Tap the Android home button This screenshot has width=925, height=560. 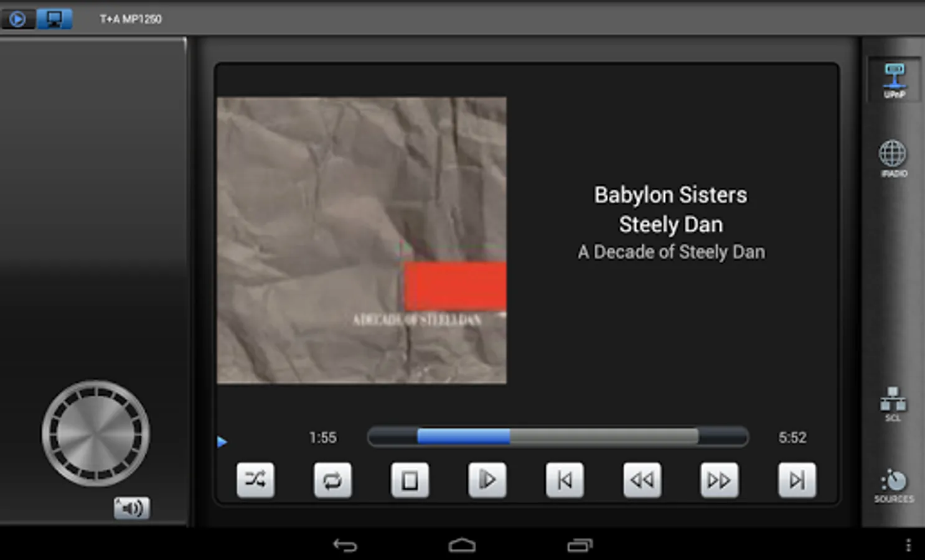462,546
